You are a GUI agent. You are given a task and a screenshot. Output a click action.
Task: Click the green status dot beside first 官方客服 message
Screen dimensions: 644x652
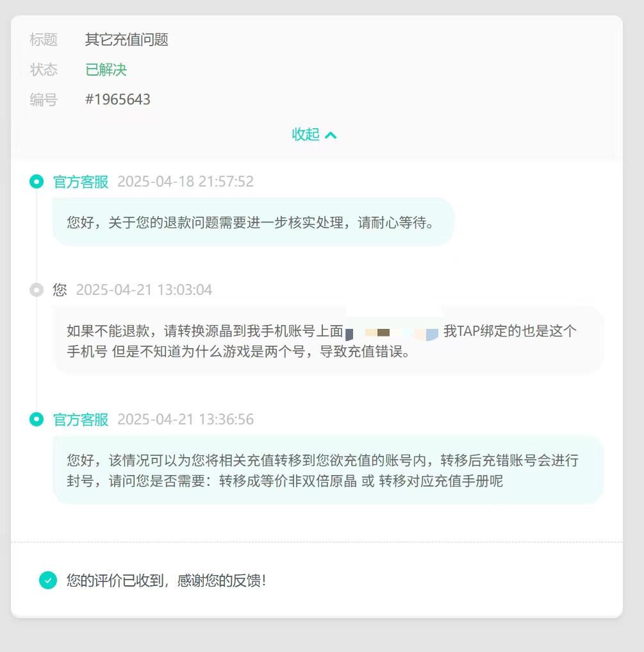click(x=37, y=181)
